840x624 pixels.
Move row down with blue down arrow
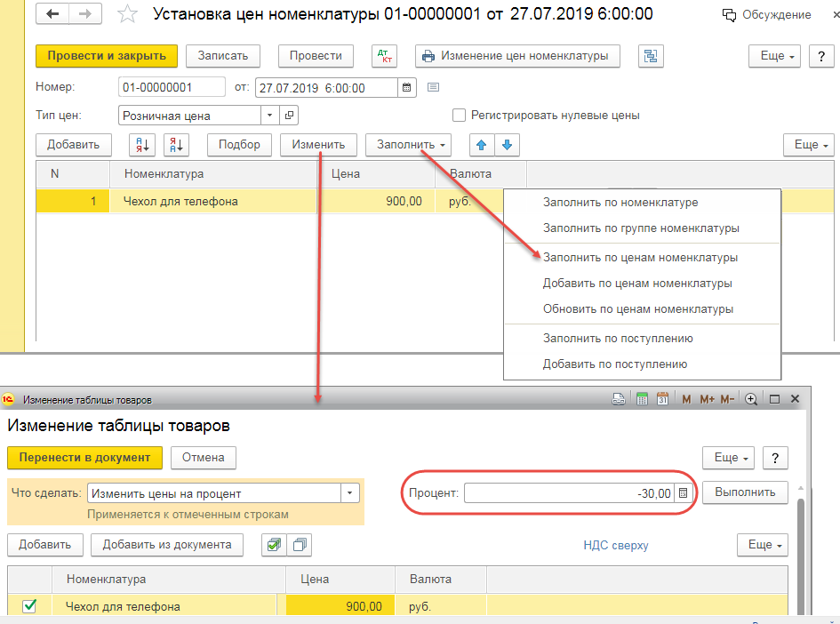pos(507,145)
